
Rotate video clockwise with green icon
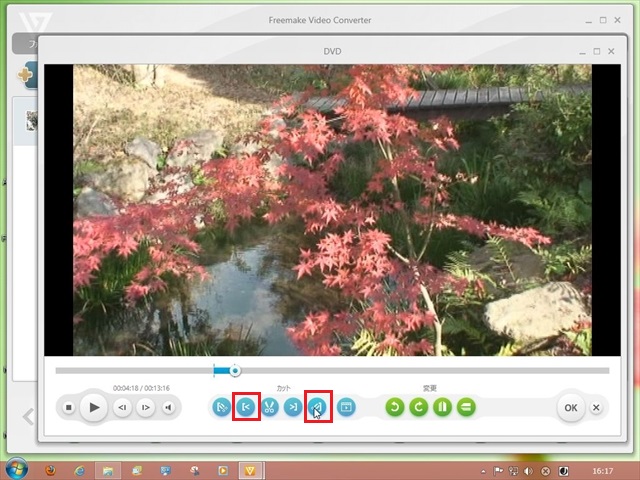[x=419, y=407]
